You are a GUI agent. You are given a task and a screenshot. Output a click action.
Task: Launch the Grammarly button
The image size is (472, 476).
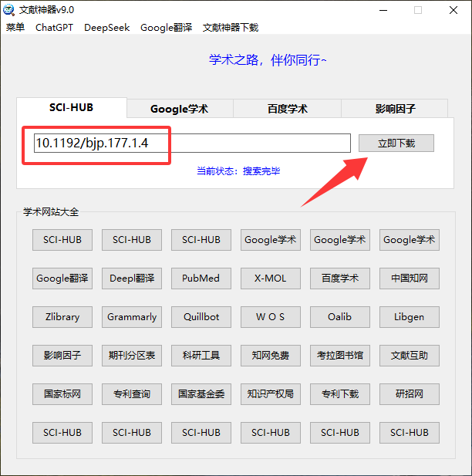(132, 317)
